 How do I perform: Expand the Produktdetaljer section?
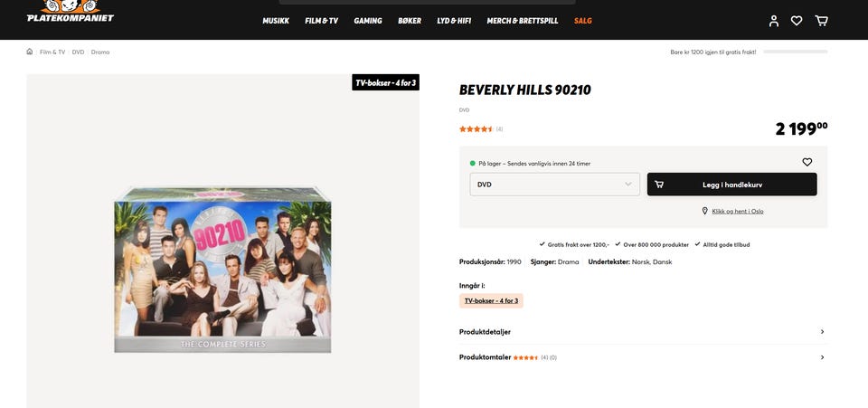[x=643, y=332]
